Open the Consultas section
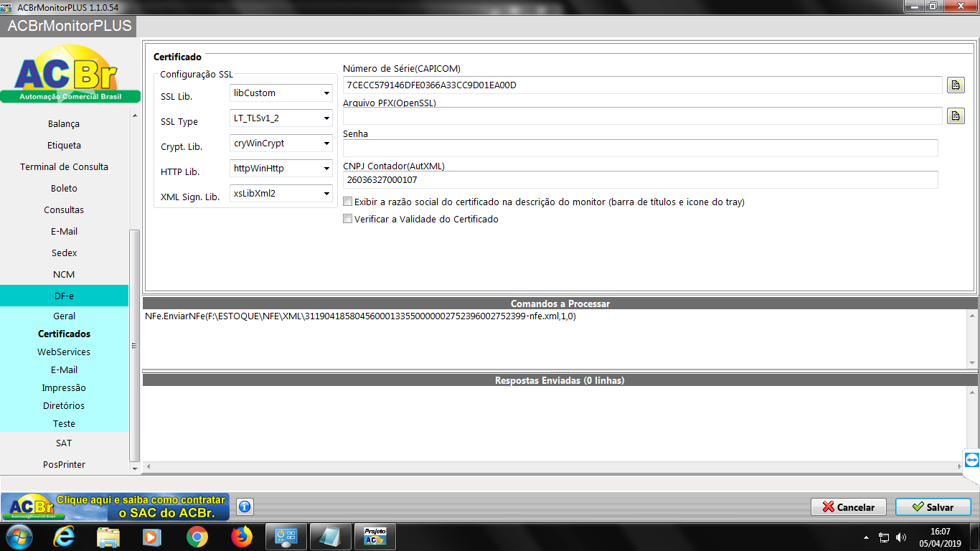The image size is (980, 551). click(64, 209)
